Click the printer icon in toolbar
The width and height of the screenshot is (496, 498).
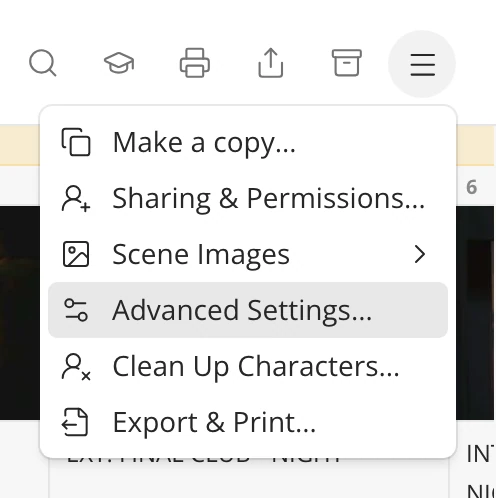(x=195, y=63)
